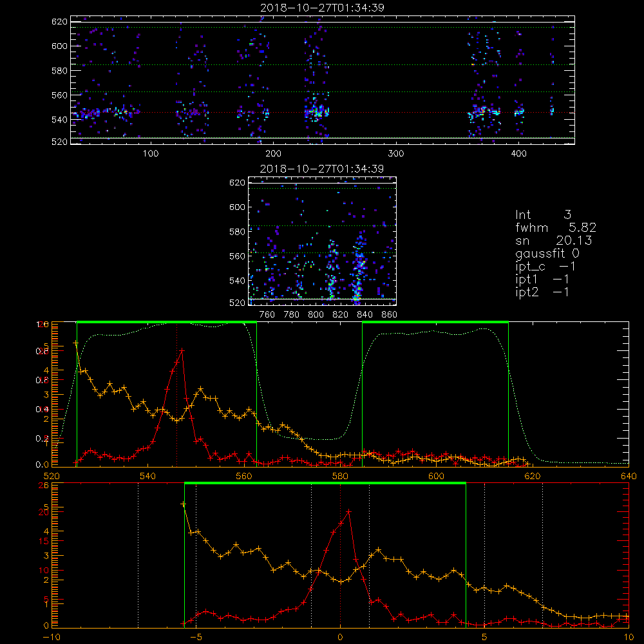Click the top plot title 2018-10-27T01:34:39

point(322,8)
